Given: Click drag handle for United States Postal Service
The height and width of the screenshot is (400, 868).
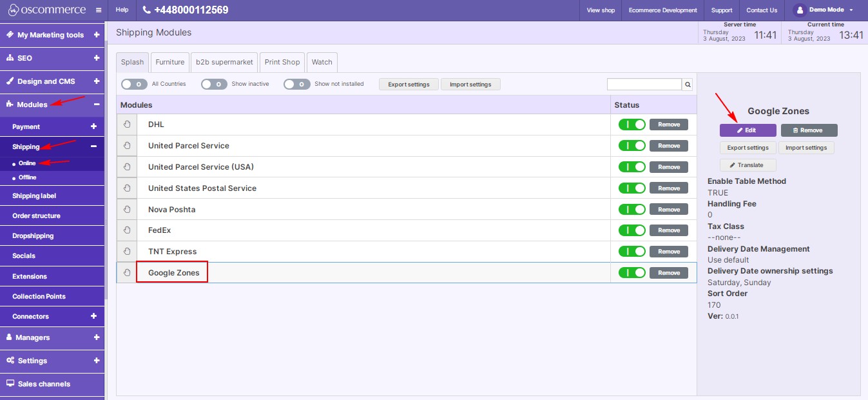Looking at the screenshot, I should pos(127,188).
